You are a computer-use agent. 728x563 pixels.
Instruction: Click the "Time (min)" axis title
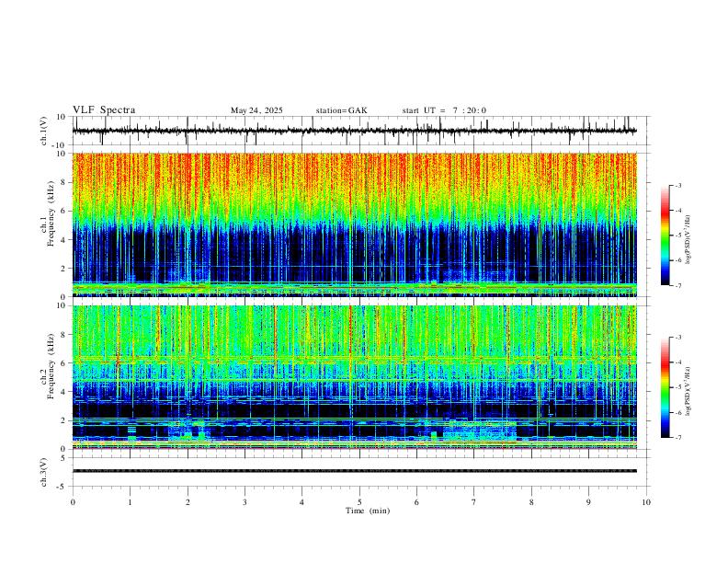click(x=368, y=511)
